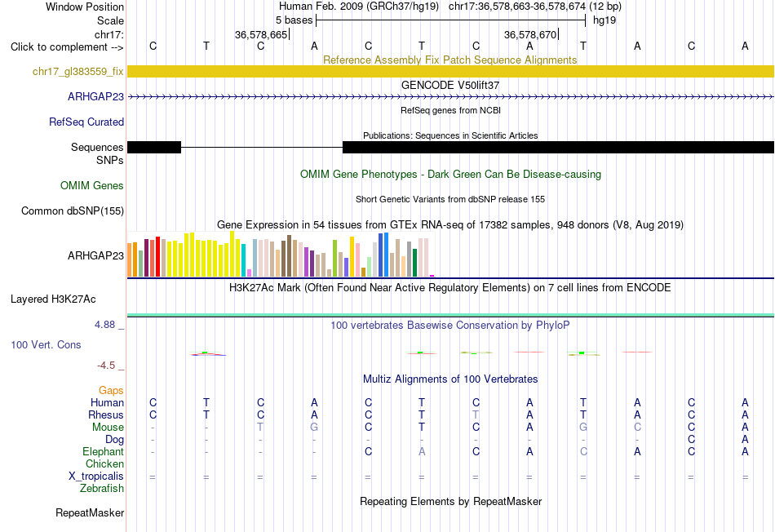The image size is (775, 532).
Task: Click the 36,578,665 coordinate marker
Action: coord(262,34)
